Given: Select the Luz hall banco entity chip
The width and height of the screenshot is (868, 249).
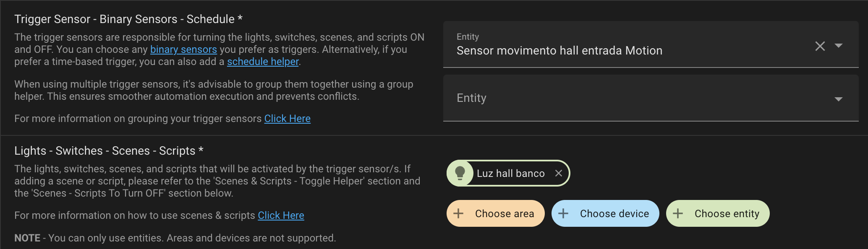Looking at the screenshot, I should pos(510,173).
